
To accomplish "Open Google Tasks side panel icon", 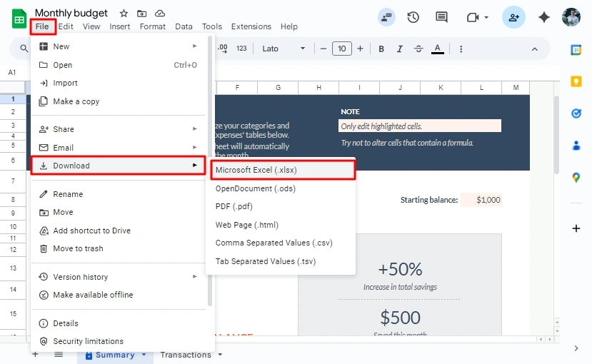I will [576, 113].
